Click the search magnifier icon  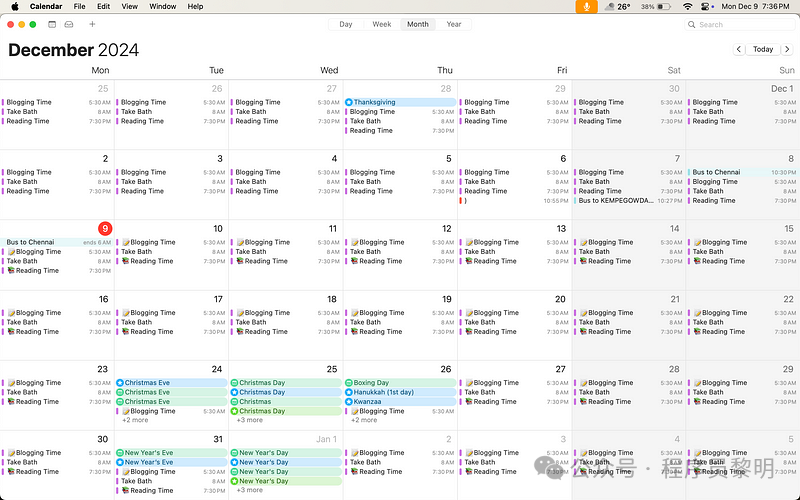pyautogui.click(x=692, y=24)
